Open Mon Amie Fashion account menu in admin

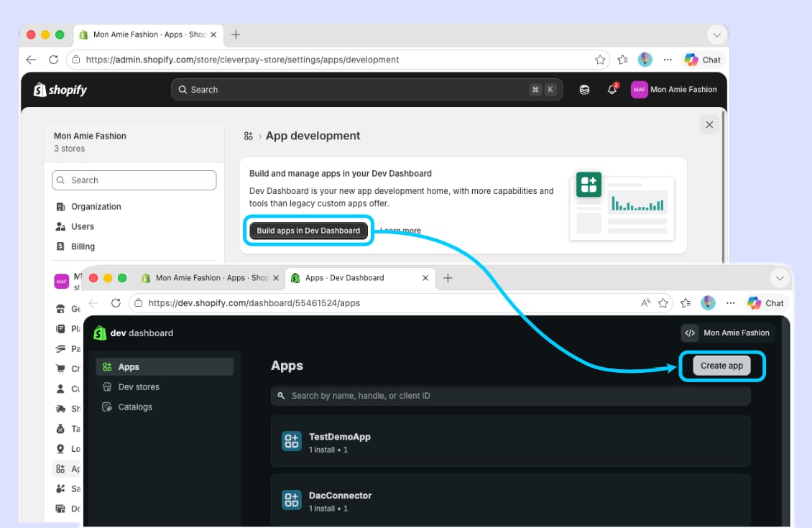pyautogui.click(x=674, y=90)
